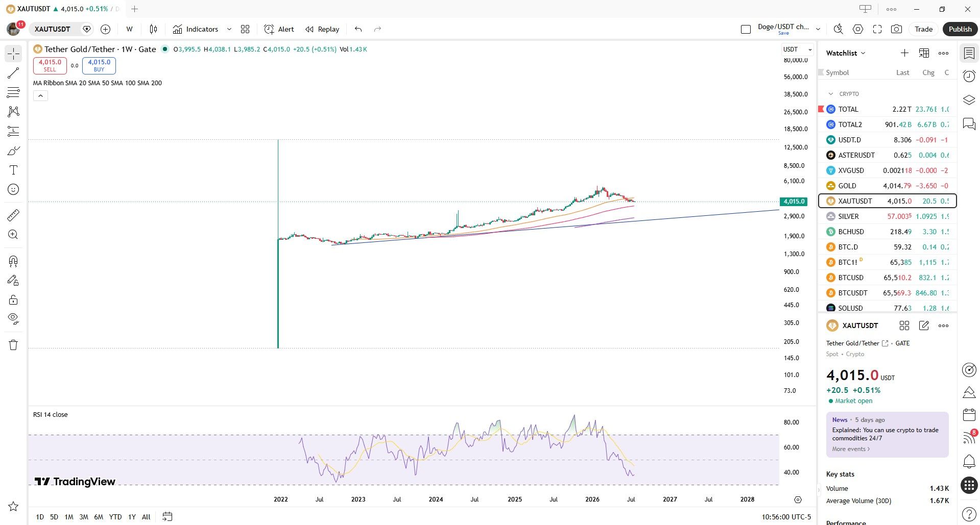Expand the Indicators favorites dropdown arrow
980x525 pixels.
coord(229,29)
